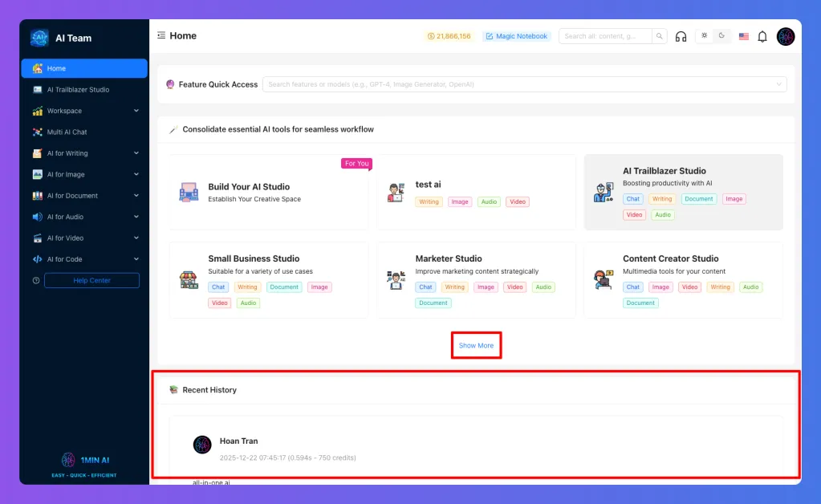This screenshot has width=821, height=504.
Task: Expand the AI for Audio menu
Action: coord(84,217)
